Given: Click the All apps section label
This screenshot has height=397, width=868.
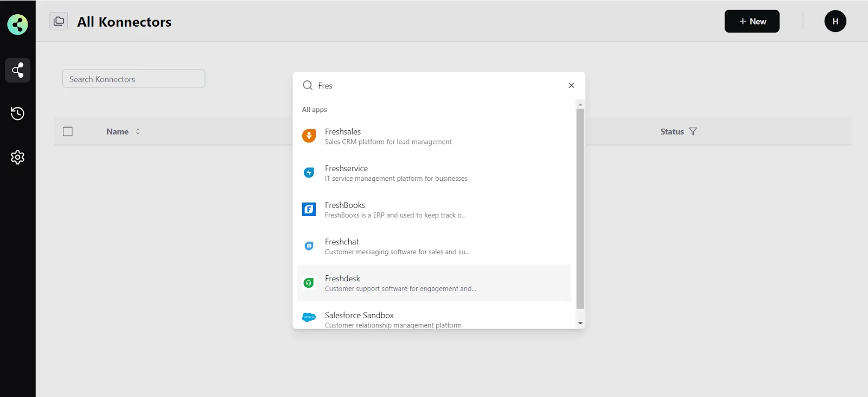Looking at the screenshot, I should point(315,110).
